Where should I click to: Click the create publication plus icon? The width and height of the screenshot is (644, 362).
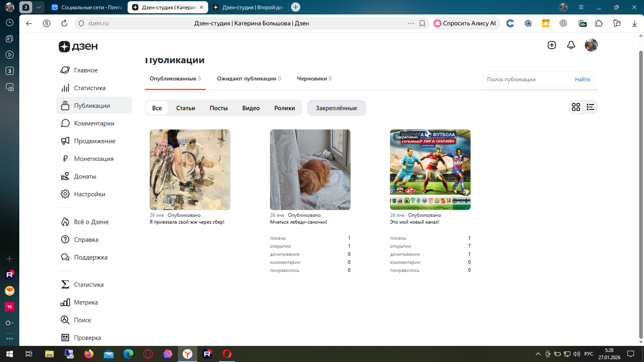point(552,45)
